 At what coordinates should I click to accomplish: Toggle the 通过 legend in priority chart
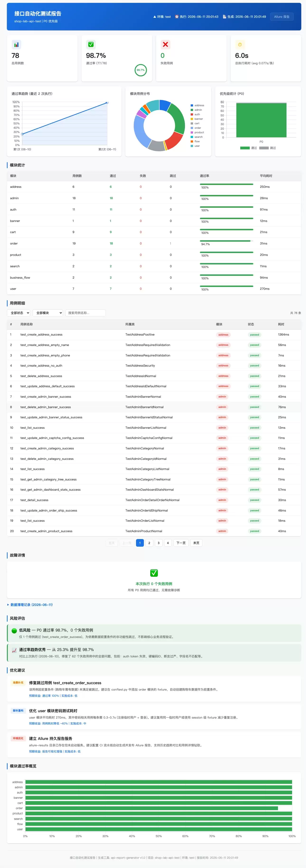[x=249, y=148]
